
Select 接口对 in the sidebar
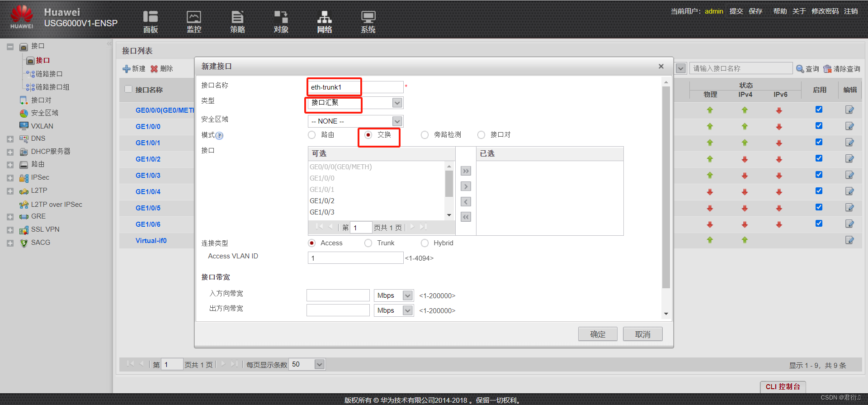point(41,100)
